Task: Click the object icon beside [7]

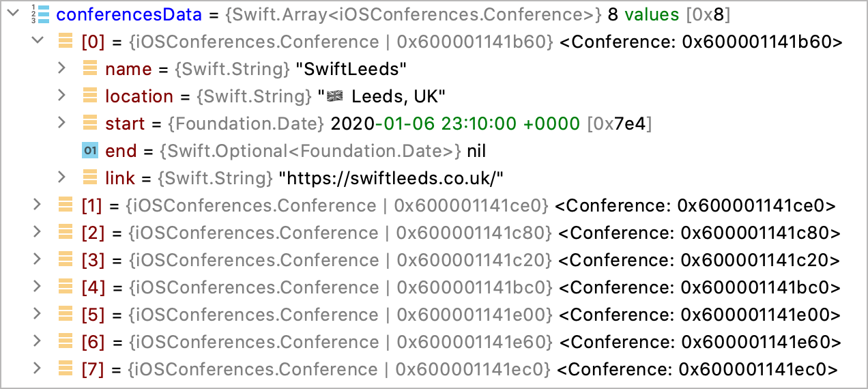Action: click(66, 369)
